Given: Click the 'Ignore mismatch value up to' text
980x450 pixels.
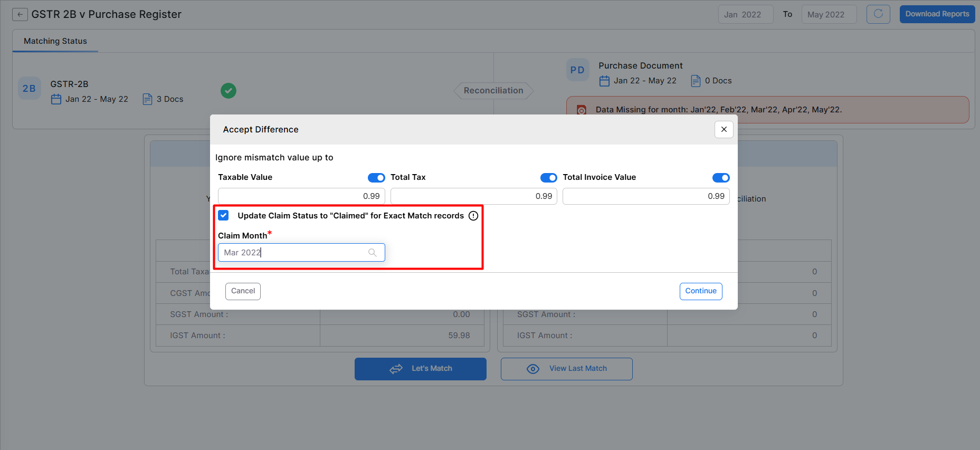Looking at the screenshot, I should pyautogui.click(x=274, y=158).
